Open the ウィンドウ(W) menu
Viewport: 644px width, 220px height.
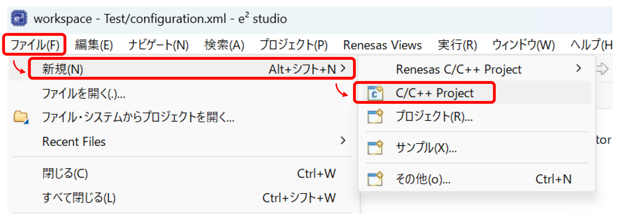[x=524, y=45]
